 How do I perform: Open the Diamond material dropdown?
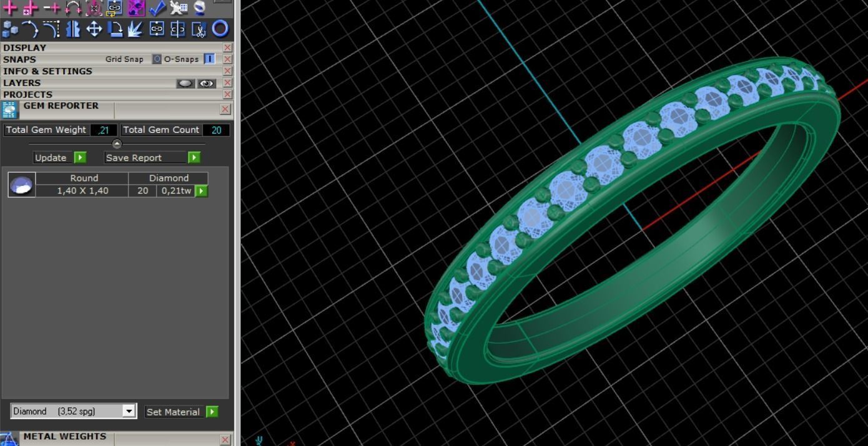[x=129, y=411]
